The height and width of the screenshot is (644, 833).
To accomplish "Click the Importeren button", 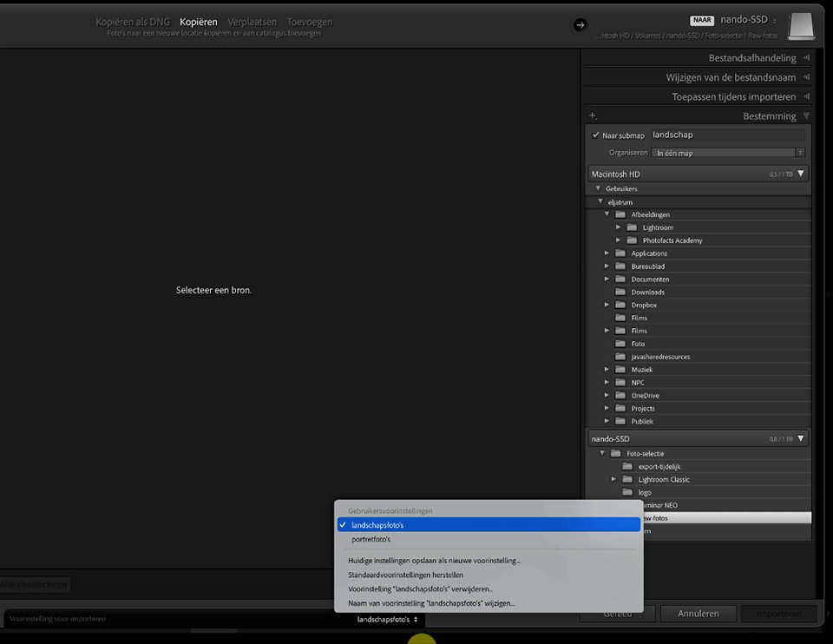I will [779, 614].
